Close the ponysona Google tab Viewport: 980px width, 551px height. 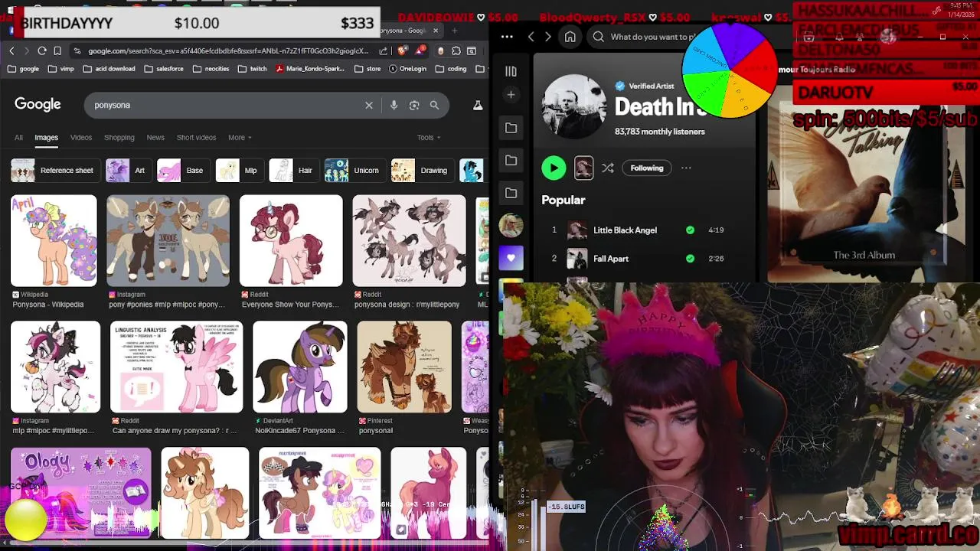(x=436, y=31)
